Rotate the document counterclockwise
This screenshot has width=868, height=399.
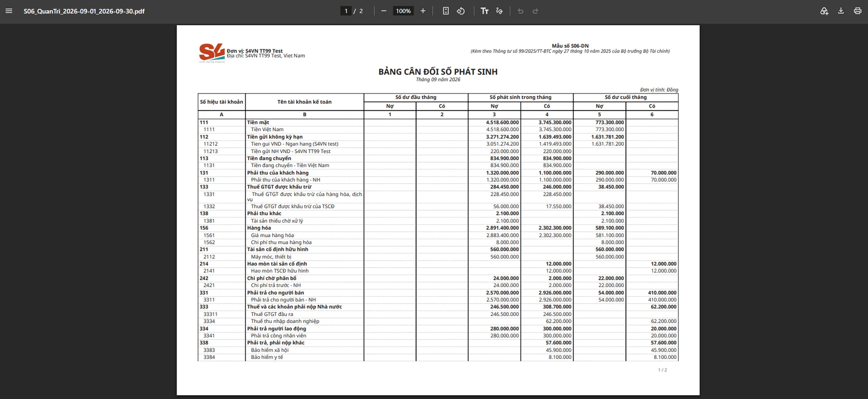[x=461, y=11]
